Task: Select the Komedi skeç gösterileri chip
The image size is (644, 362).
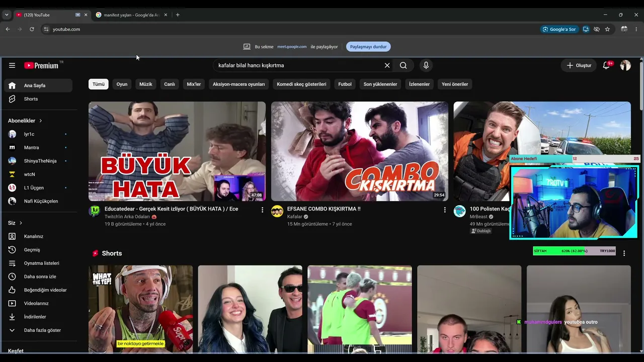Action: tap(301, 84)
